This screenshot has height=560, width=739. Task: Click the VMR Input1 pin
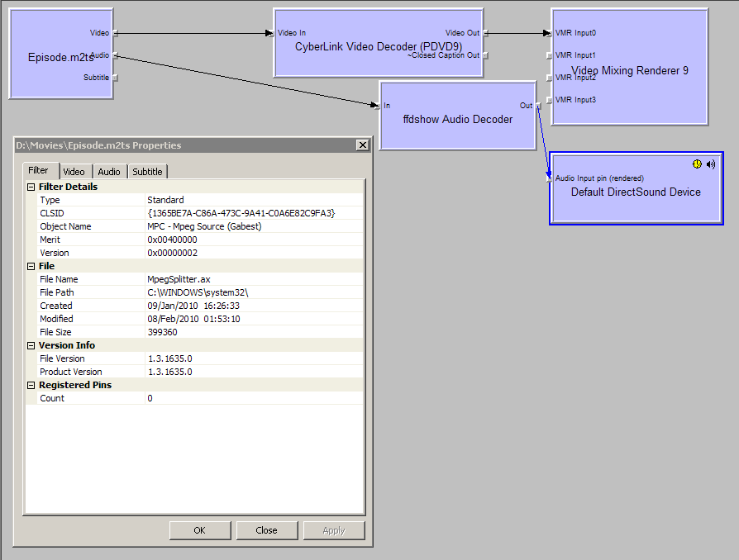click(549, 55)
